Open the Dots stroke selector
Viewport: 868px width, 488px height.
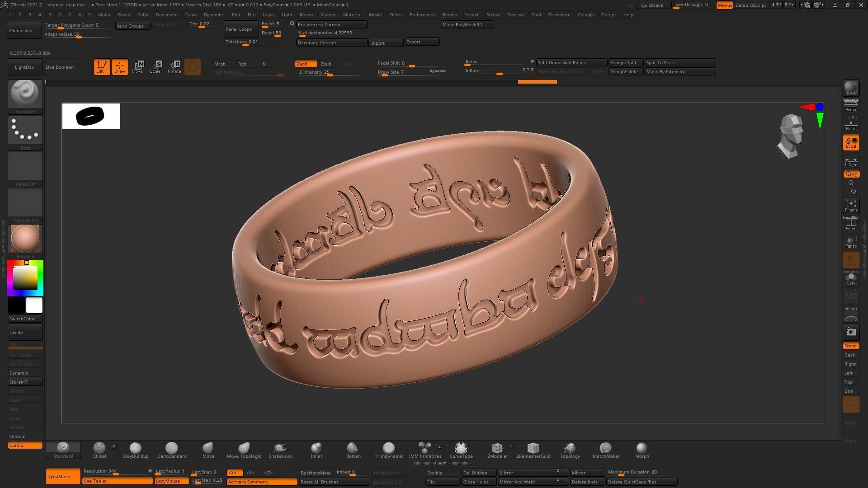coord(25,133)
